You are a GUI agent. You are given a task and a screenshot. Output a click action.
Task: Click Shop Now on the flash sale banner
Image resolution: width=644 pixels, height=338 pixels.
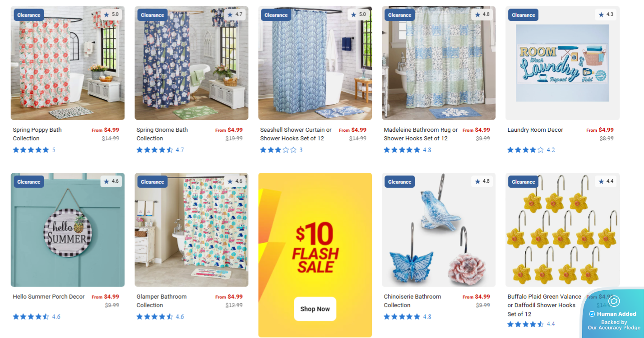[x=315, y=309]
